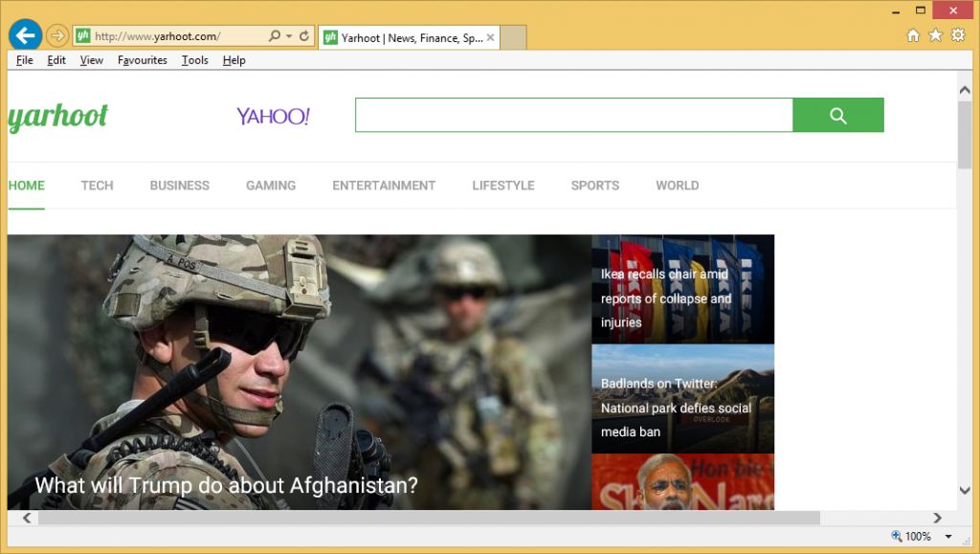Click the URL text in address bar
This screenshot has height=554, width=980.
[158, 36]
